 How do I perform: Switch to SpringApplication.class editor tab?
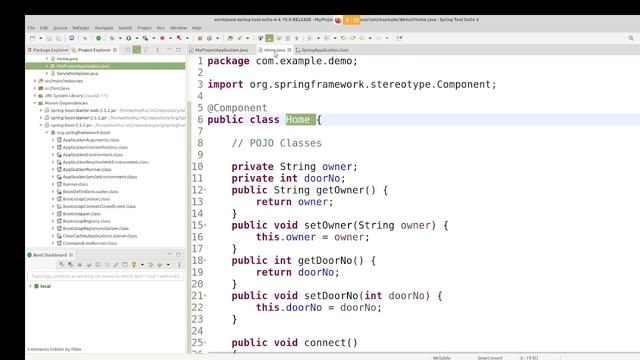[x=322, y=50]
